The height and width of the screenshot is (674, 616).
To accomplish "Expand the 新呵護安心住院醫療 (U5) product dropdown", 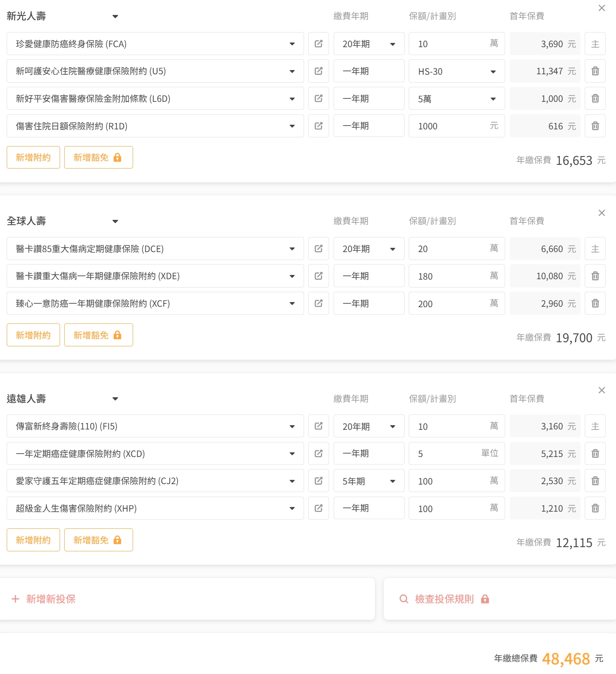I will tap(155, 71).
